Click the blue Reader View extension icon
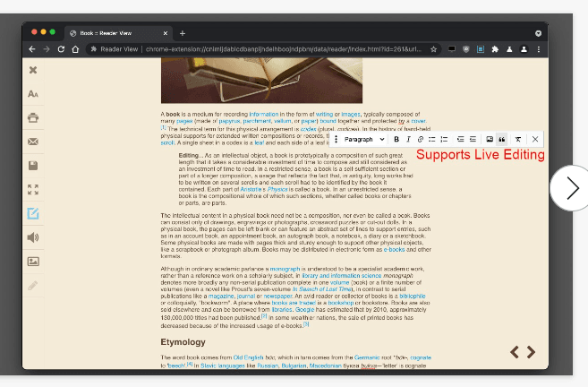Screen dimensions: 588x387 pos(481,49)
